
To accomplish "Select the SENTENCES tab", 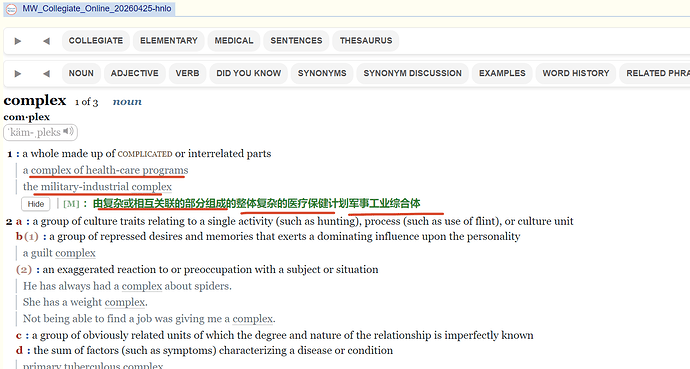I will click(x=296, y=40).
